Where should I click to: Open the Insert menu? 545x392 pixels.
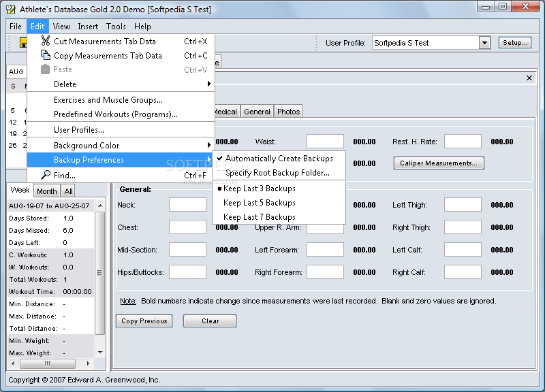click(x=88, y=27)
